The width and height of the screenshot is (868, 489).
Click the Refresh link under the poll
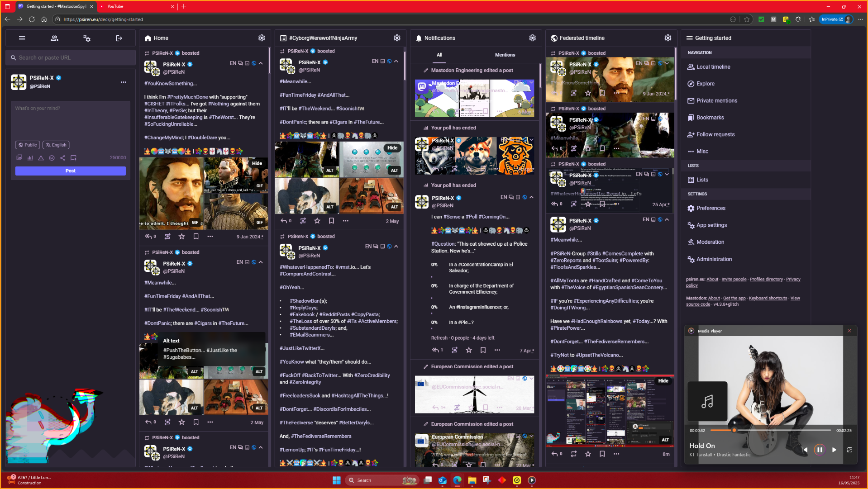pos(439,338)
